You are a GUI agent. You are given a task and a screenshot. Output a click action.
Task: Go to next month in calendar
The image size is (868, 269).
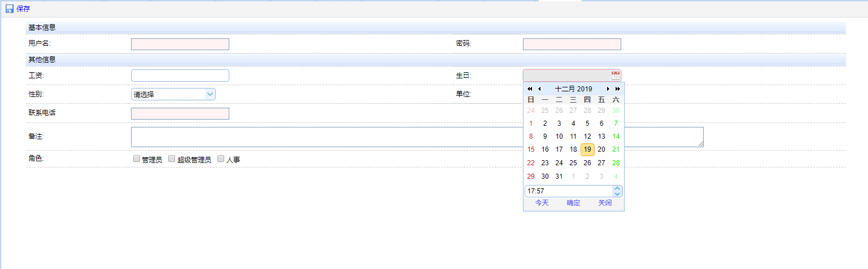coord(608,89)
